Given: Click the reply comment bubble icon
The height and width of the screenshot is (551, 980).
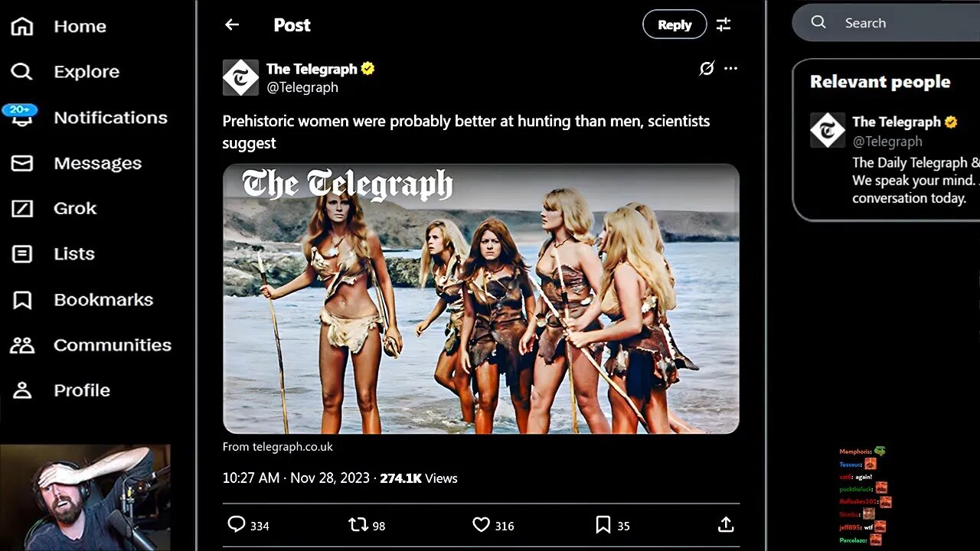Looking at the screenshot, I should (237, 525).
